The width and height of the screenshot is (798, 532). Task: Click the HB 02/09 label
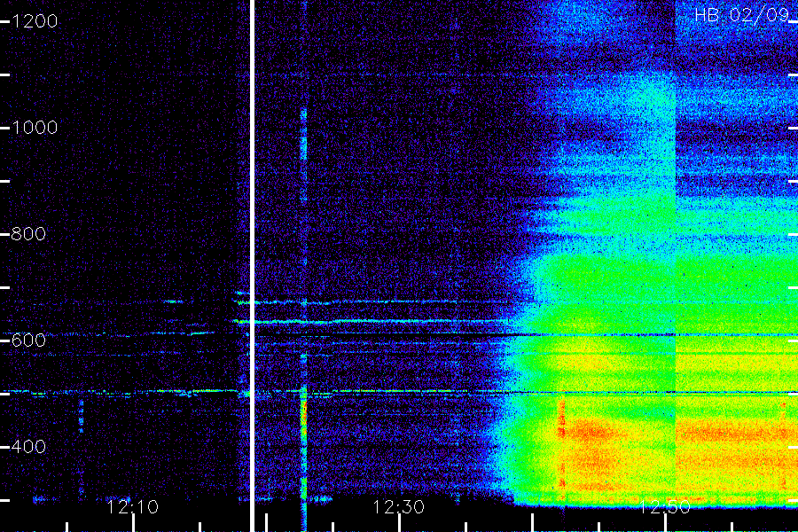point(741,15)
